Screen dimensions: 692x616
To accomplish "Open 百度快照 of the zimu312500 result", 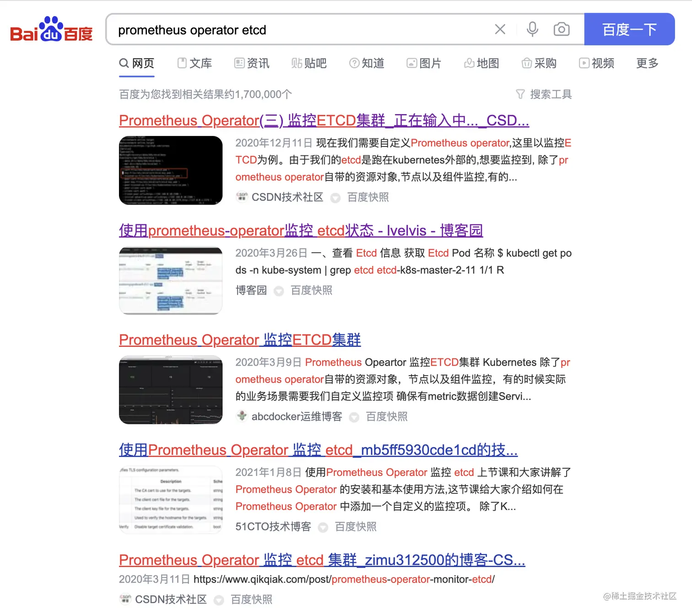I will (x=252, y=600).
